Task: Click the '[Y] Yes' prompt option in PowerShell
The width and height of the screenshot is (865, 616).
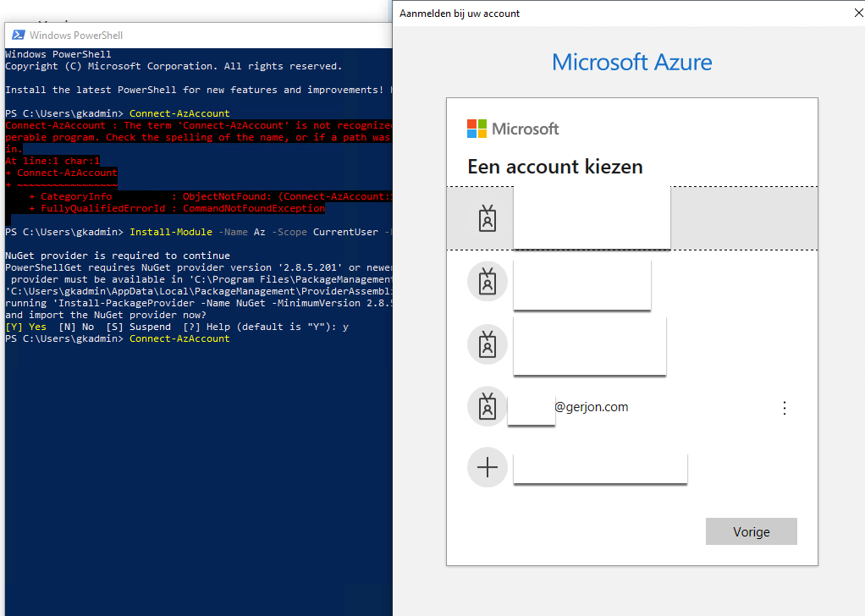Action: (26, 327)
